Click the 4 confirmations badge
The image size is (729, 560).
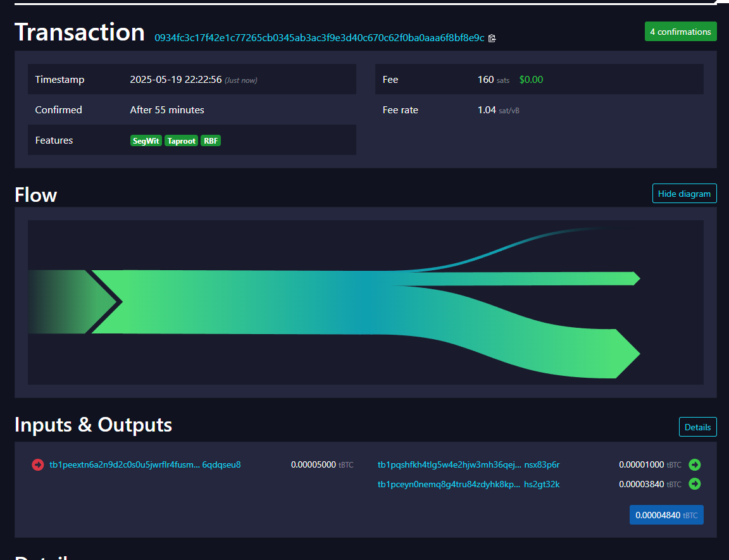(681, 32)
